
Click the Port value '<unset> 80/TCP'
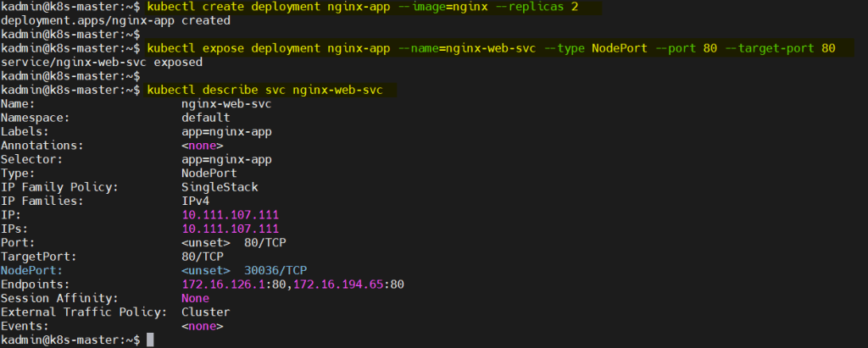click(x=234, y=243)
